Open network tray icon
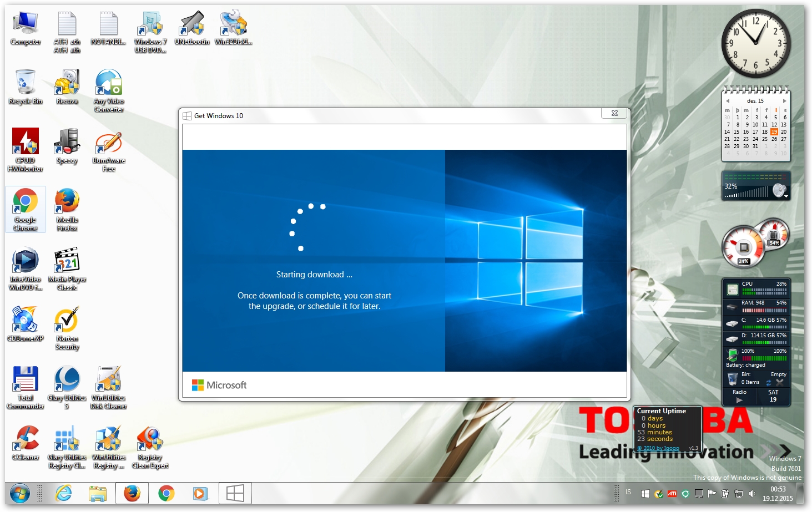 click(738, 494)
